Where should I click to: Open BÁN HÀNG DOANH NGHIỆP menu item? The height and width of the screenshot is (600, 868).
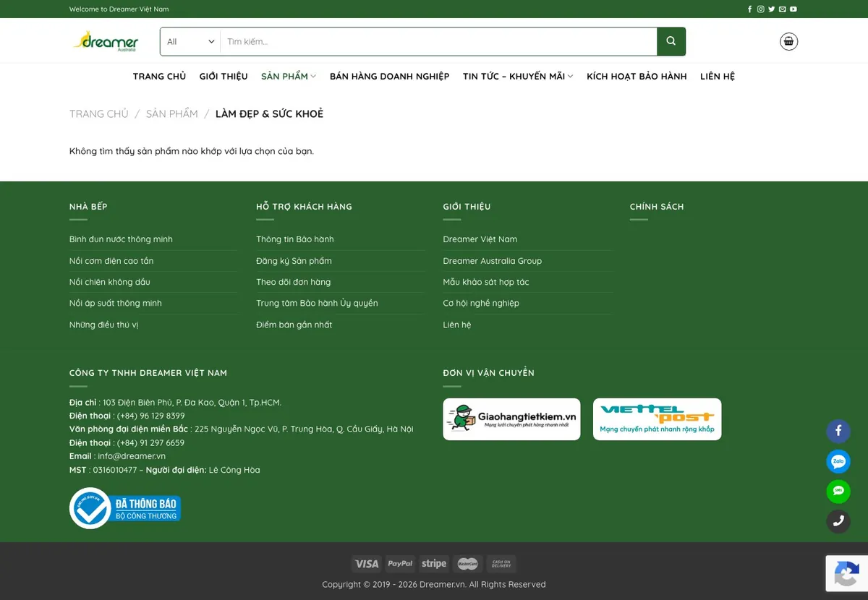[389, 77]
